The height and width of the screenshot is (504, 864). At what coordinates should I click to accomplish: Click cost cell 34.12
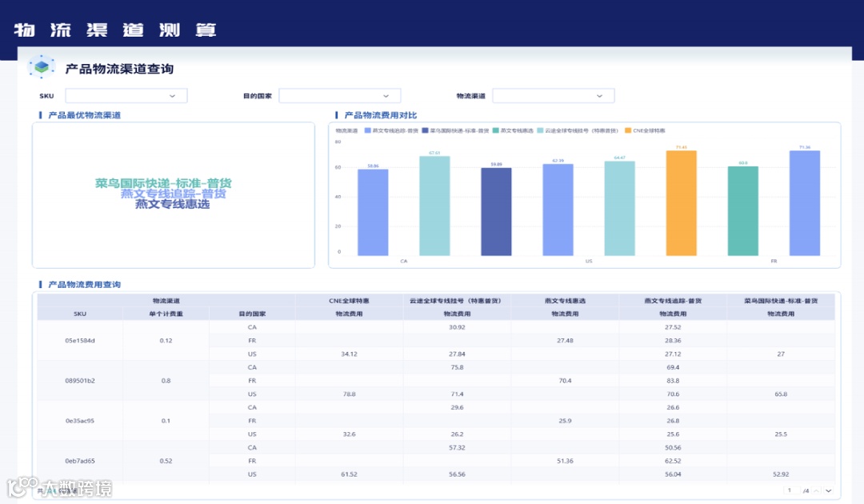[350, 354]
